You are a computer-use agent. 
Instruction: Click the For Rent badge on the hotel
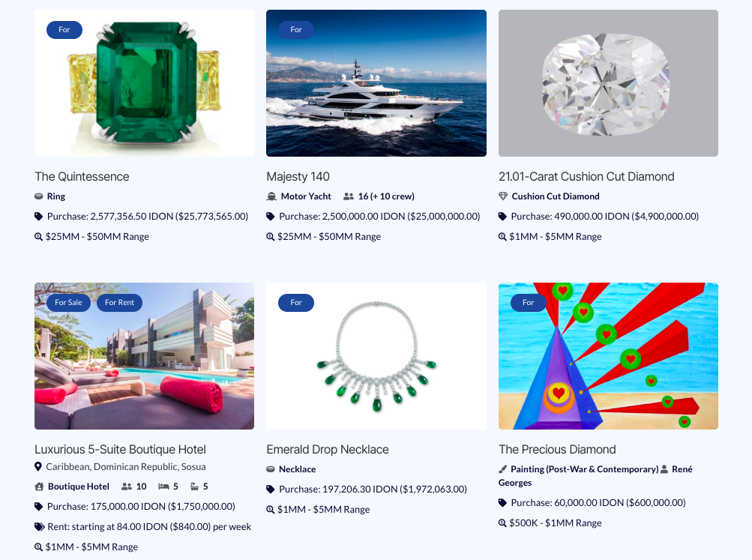[x=119, y=303]
